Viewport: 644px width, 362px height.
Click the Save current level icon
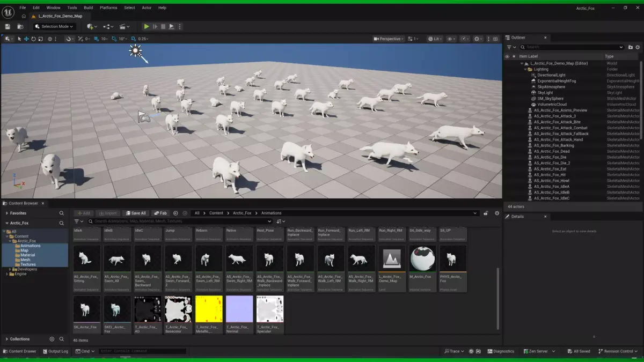(8, 26)
